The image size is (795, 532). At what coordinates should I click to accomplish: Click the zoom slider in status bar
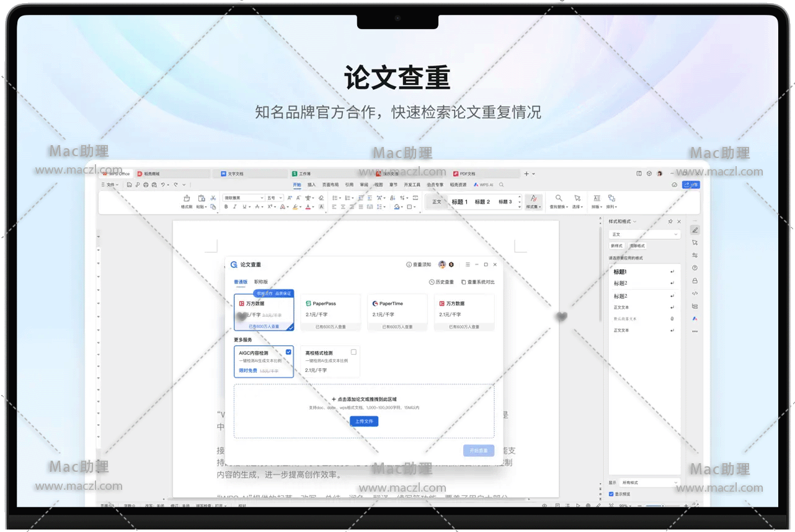[x=662, y=507]
